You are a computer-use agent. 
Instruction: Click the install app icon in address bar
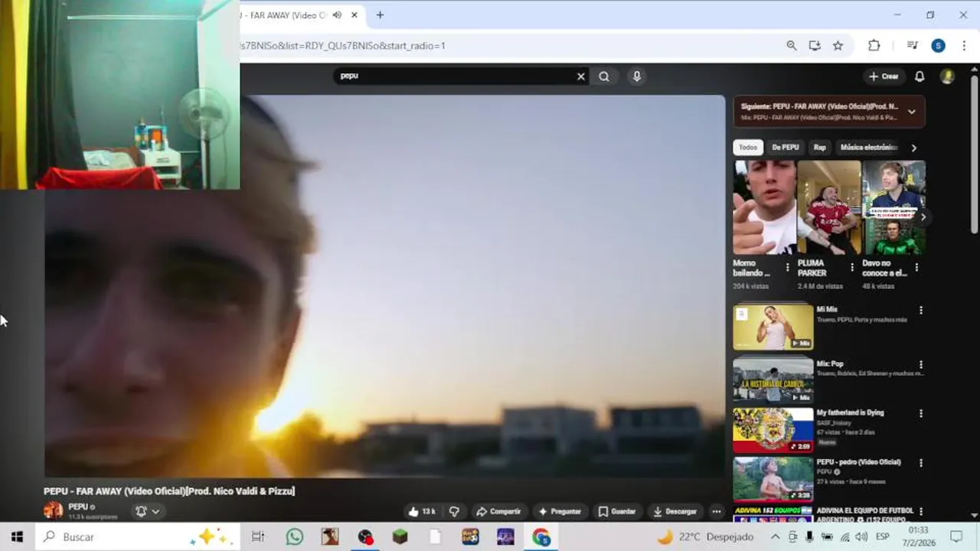[815, 46]
